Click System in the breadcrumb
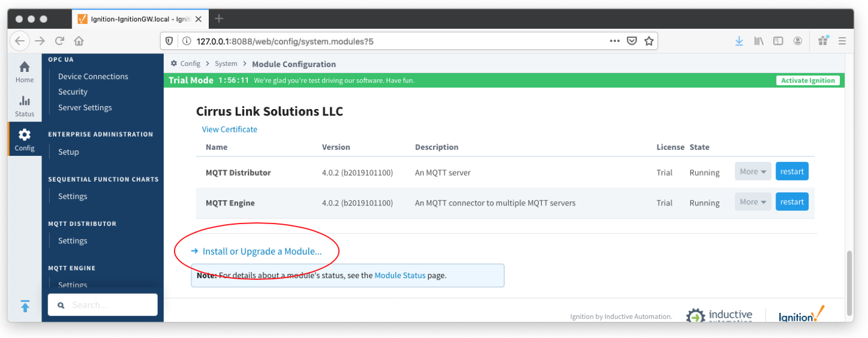The height and width of the screenshot is (338, 868). click(226, 64)
